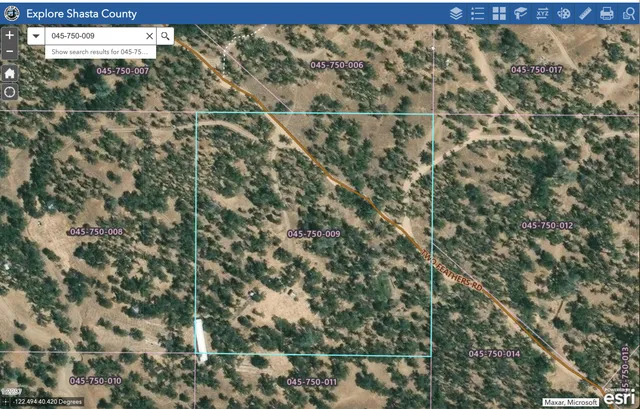
Task: Zoom out on the map
Action: coord(9,51)
